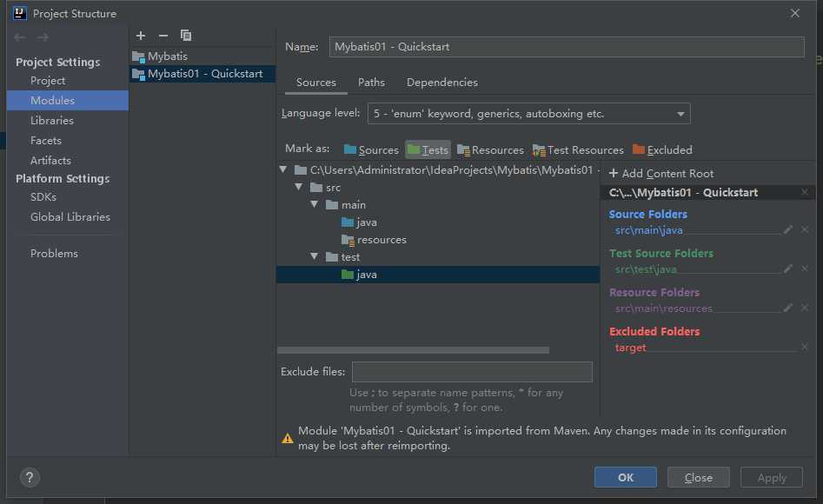
Task: Click the OK button
Action: [625, 477]
